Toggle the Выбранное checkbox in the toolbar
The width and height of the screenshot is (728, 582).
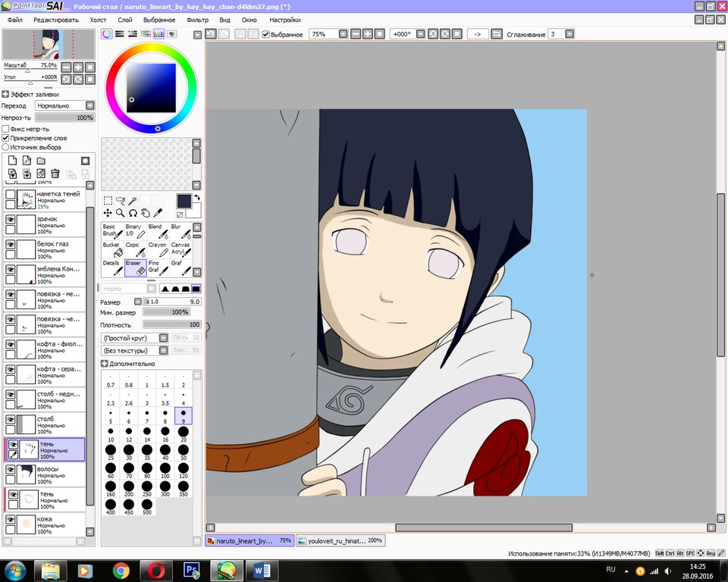[266, 34]
